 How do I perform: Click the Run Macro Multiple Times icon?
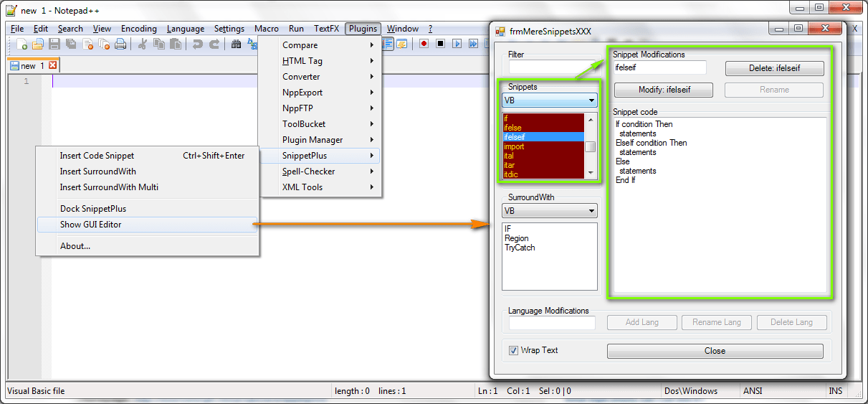click(473, 44)
